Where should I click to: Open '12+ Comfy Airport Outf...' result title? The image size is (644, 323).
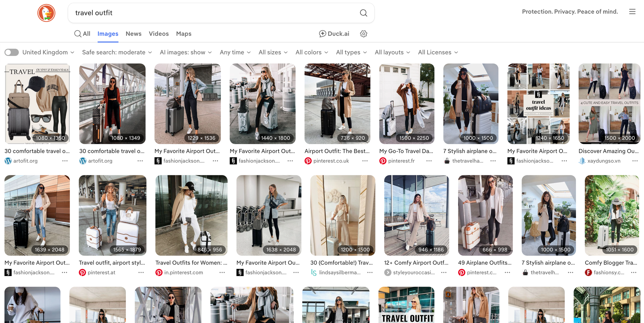point(416,263)
